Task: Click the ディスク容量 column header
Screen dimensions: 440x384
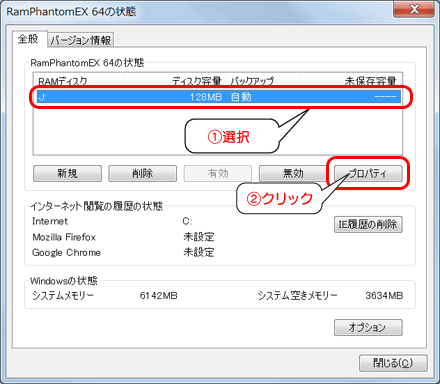Action: (175, 81)
